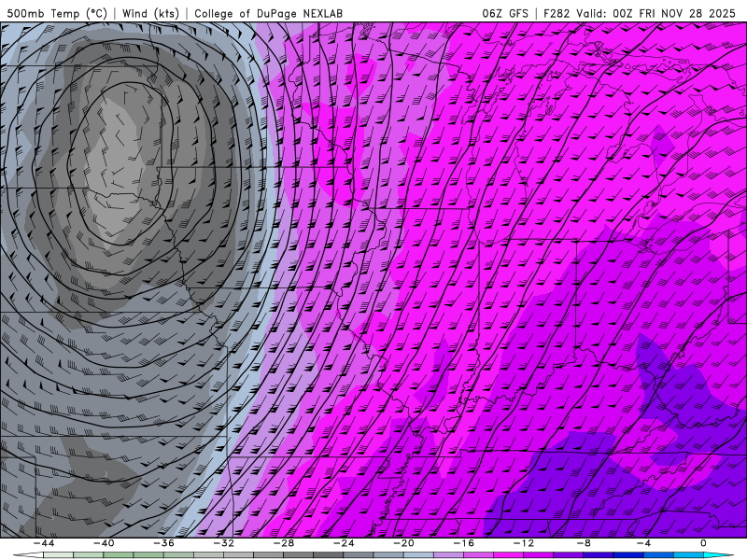Click the palest green swatch after -44 tick
This screenshot has height=560, width=747.
click(x=58, y=555)
